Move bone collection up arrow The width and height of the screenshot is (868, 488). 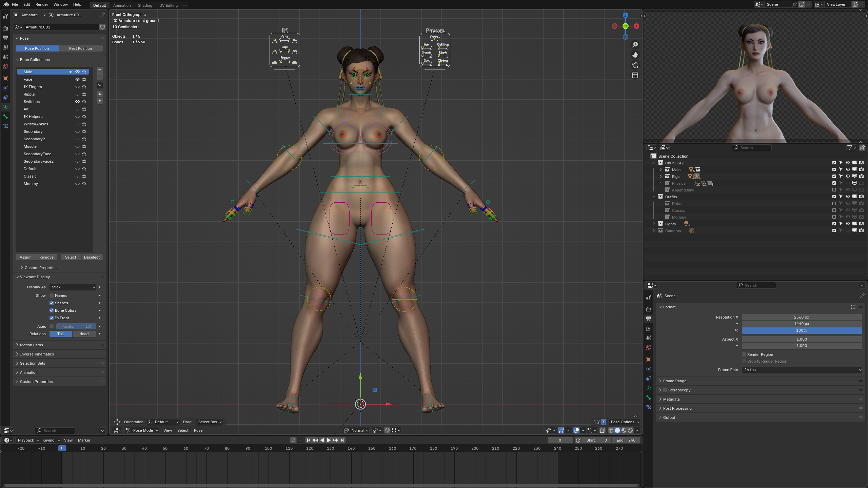[100, 94]
